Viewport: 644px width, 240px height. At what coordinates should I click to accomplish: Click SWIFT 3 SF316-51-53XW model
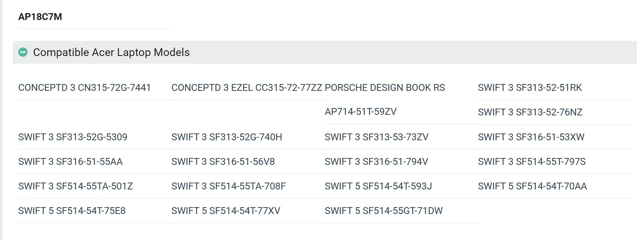531,137
